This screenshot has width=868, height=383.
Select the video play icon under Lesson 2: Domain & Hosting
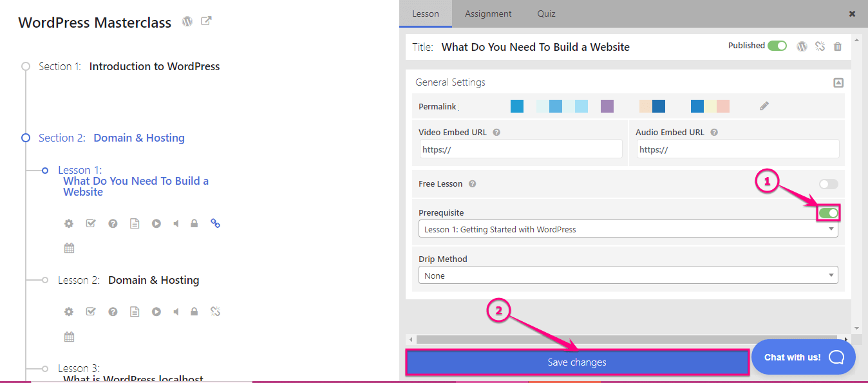pyautogui.click(x=156, y=312)
